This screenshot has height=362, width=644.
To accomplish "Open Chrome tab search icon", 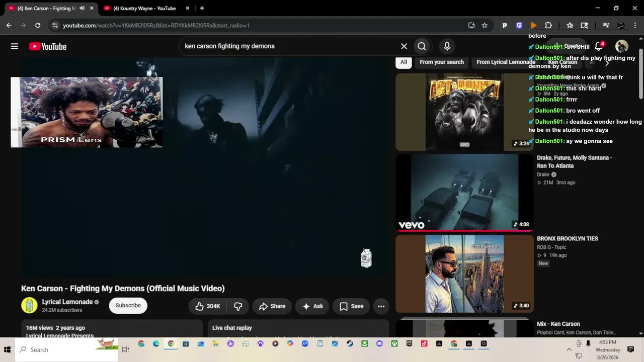I will tap(584, 25).
